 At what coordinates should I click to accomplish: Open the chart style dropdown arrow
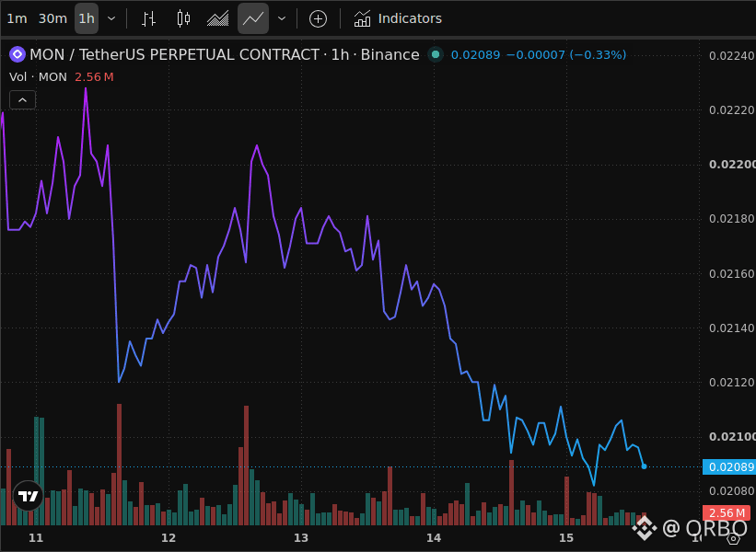pos(282,18)
